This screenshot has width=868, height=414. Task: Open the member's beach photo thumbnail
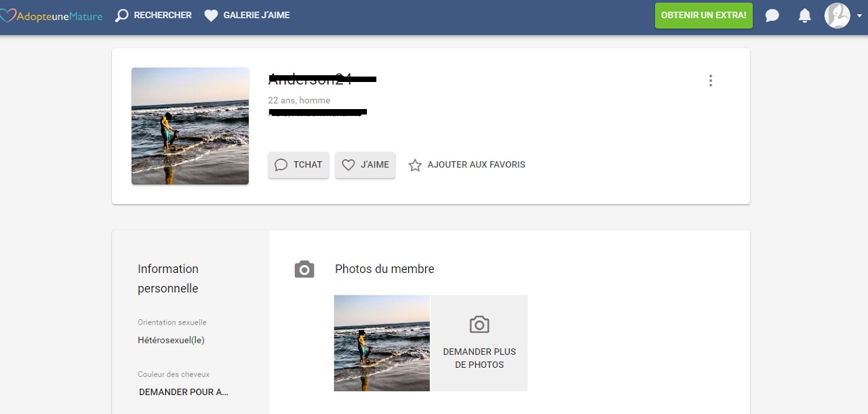coord(381,343)
